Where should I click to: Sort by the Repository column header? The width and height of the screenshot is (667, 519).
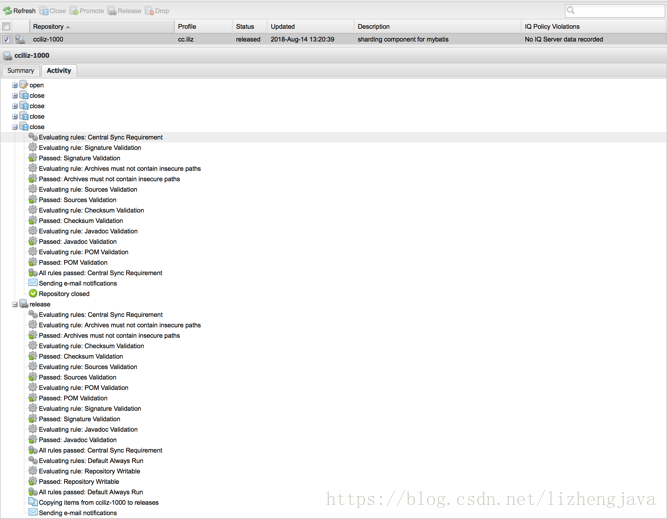(x=102, y=26)
